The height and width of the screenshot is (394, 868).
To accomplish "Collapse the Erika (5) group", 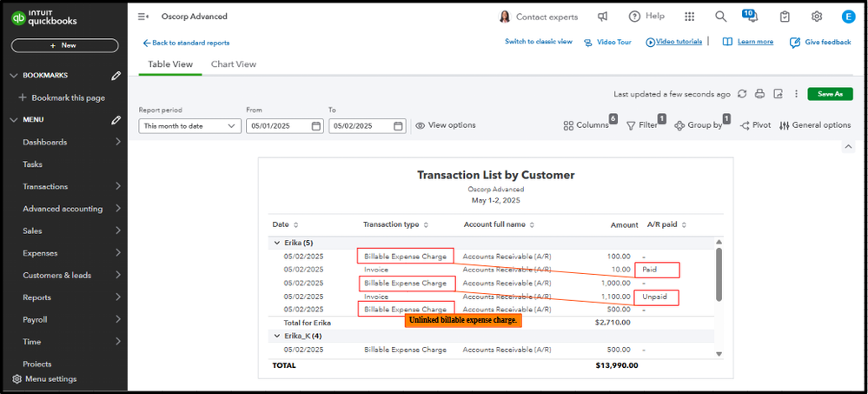I will 276,243.
